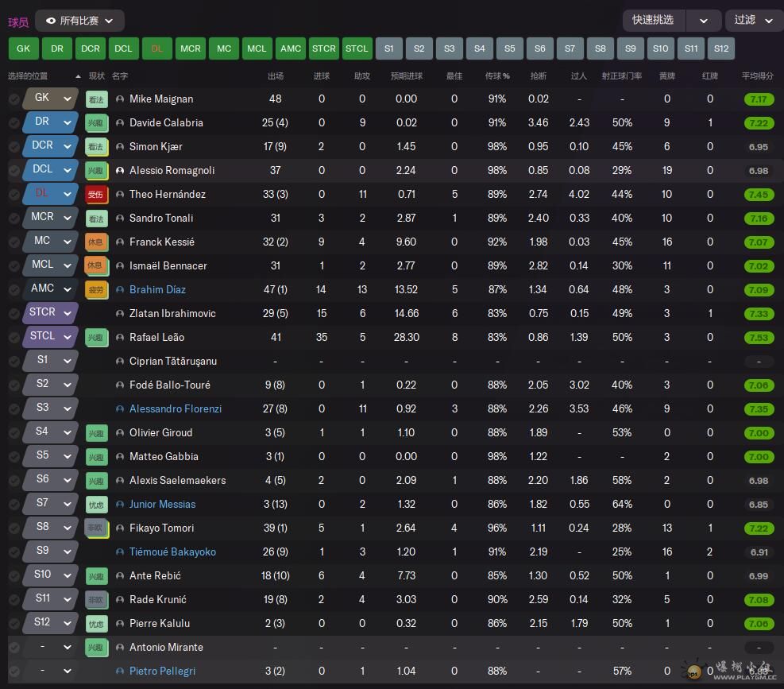Open Alessandro Florenzi's player profile link
The image size is (784, 689).
click(x=176, y=409)
